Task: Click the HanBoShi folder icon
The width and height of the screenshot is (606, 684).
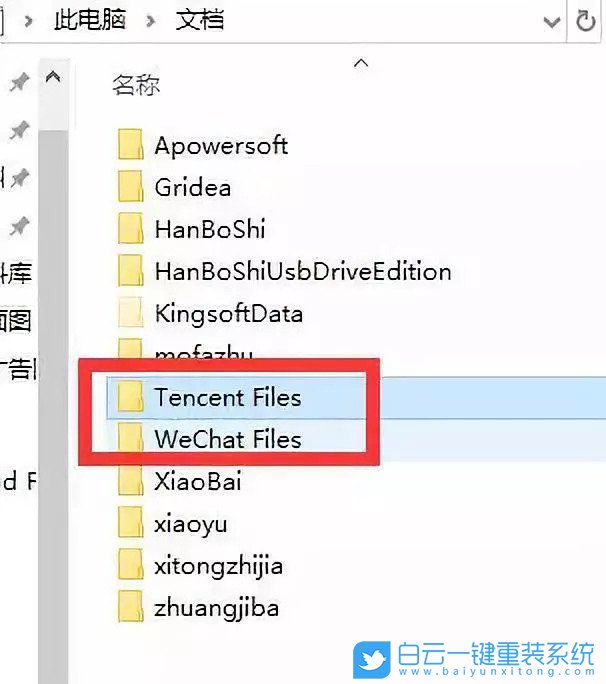Action: (130, 228)
